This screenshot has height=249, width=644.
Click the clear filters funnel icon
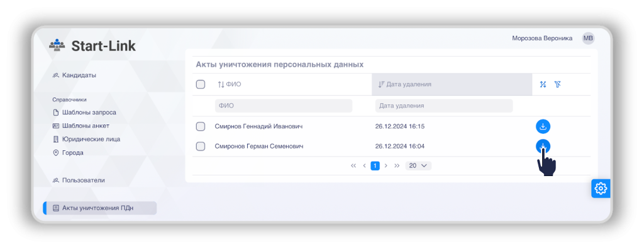557,84
